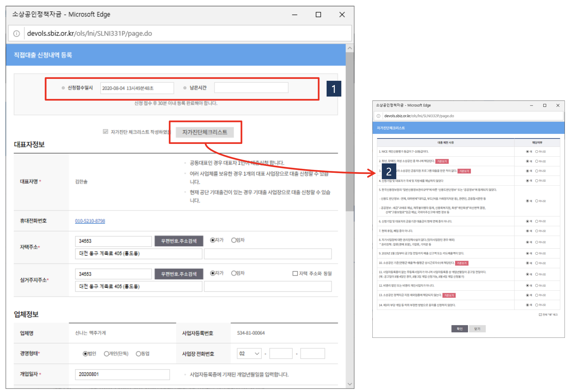568x392 pixels.
Task: Click 우편번호.주소검색 button for 자택주소
Action: [179, 241]
